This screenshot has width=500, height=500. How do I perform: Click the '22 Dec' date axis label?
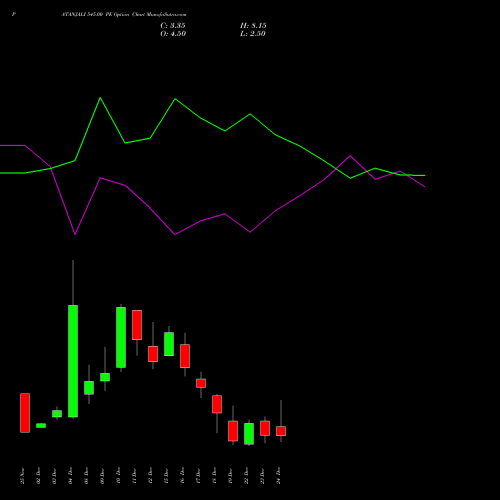246,476
